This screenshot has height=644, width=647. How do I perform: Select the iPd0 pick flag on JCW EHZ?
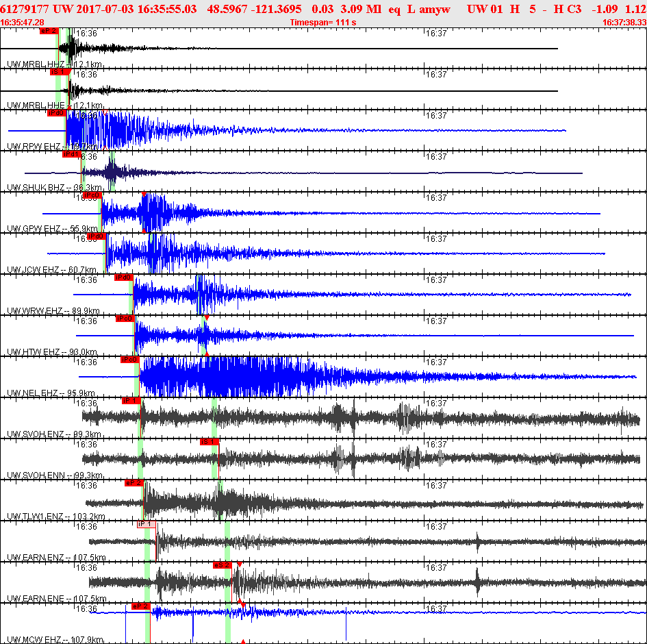pyautogui.click(x=96, y=236)
